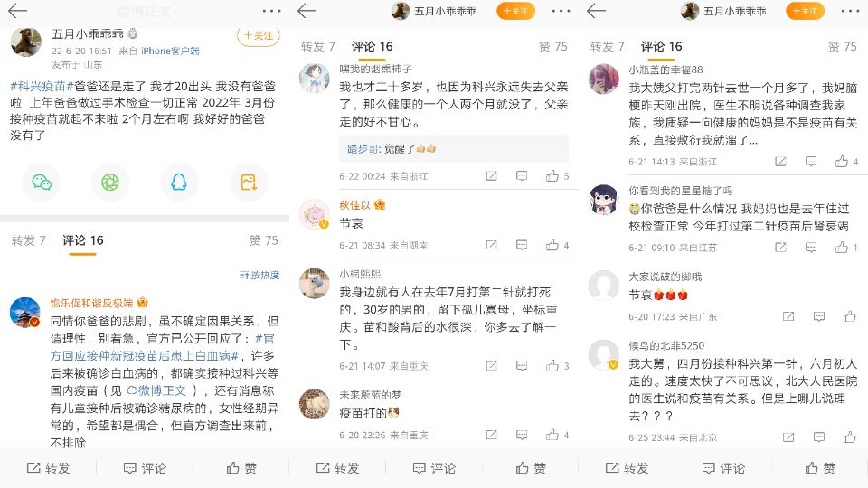Switch to 赞 75 tab in middle panel

tap(553, 47)
